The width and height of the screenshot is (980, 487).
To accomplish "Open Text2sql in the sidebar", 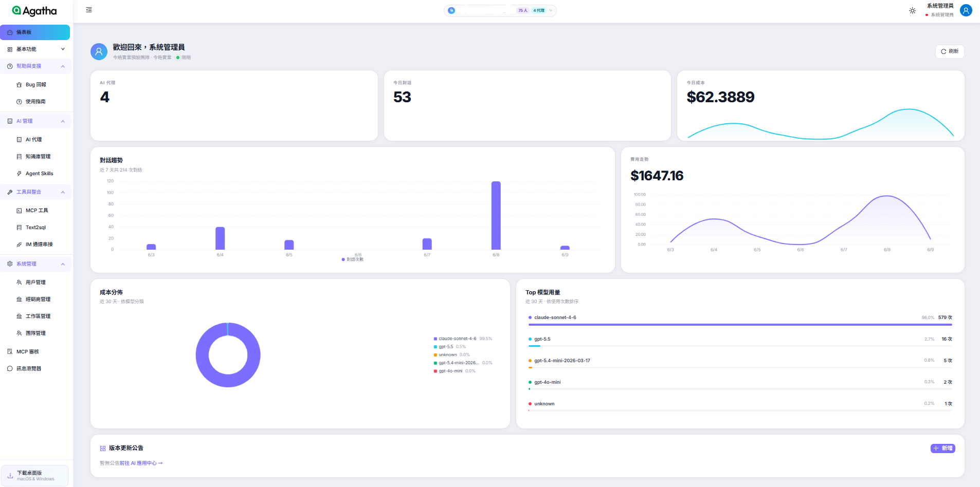I will tap(36, 228).
